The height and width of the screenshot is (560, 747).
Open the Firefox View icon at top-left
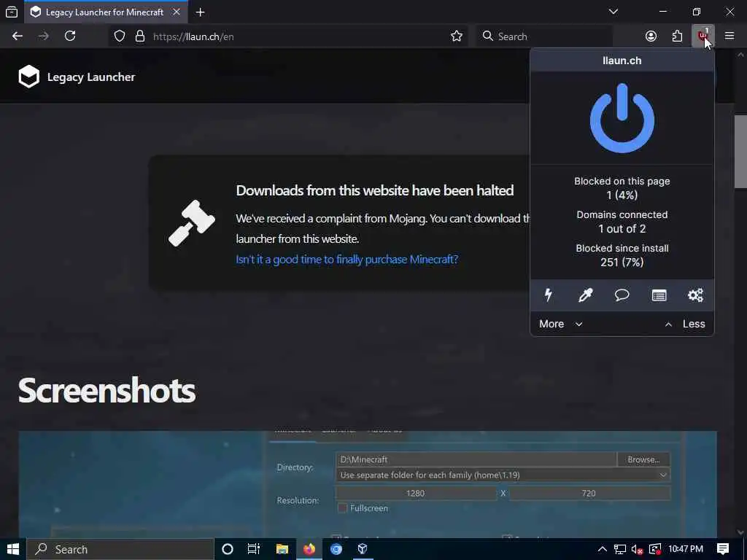pyautogui.click(x=12, y=12)
